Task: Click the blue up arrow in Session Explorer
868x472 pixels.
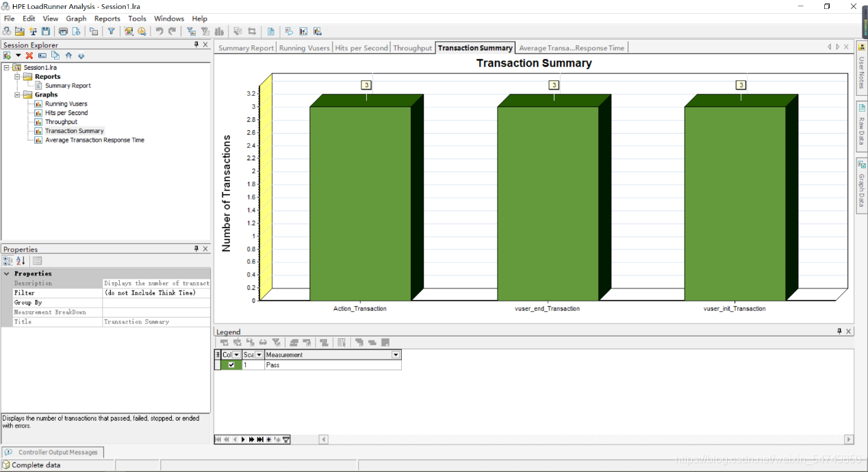Action: pos(68,55)
